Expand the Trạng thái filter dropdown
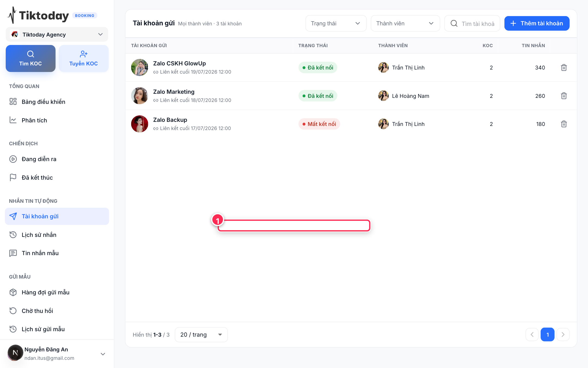This screenshot has width=588, height=368. tap(336, 23)
